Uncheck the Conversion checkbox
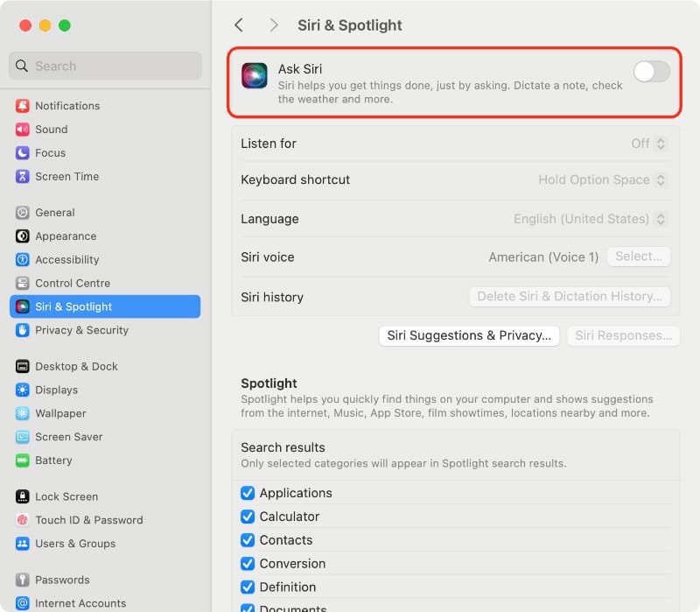700x612 pixels. (248, 563)
